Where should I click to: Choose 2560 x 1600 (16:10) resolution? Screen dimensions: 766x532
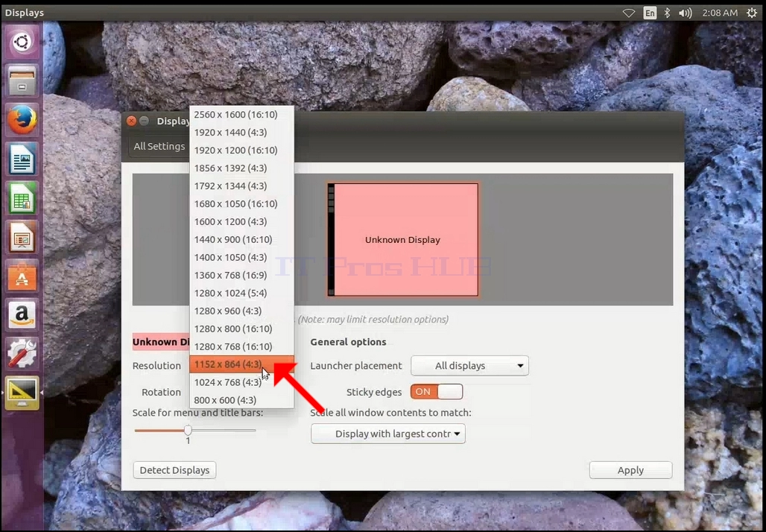point(242,114)
